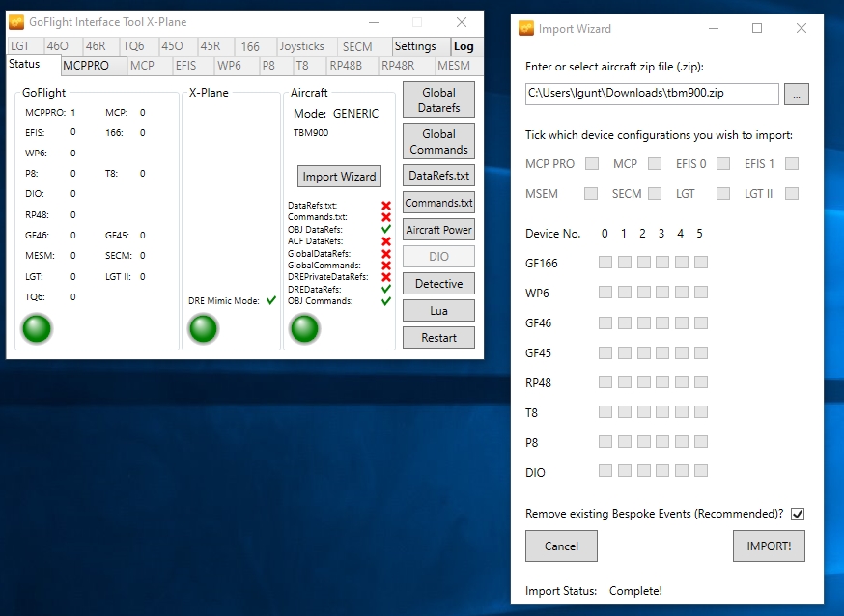Tick GF166 device number 0 checkbox

point(605,263)
